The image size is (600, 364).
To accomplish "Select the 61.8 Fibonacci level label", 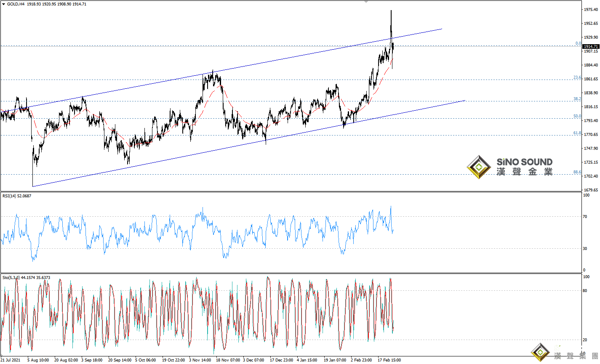I will click(577, 133).
